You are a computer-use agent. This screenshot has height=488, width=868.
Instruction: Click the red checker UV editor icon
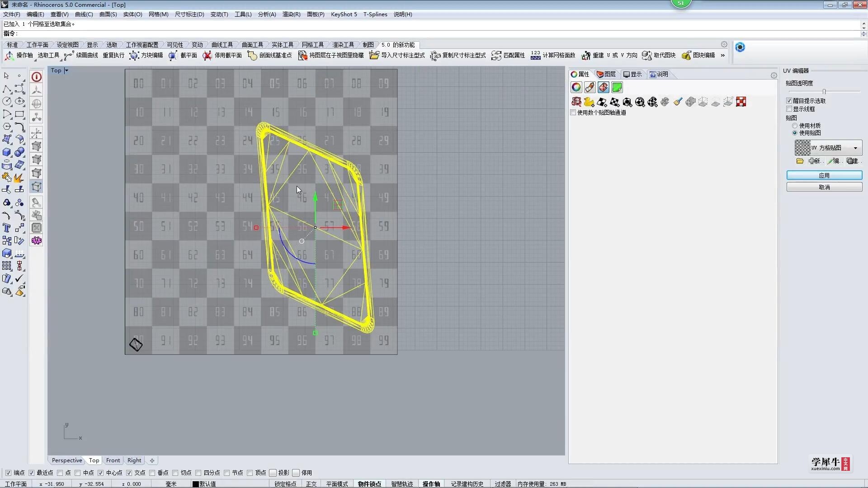click(741, 102)
